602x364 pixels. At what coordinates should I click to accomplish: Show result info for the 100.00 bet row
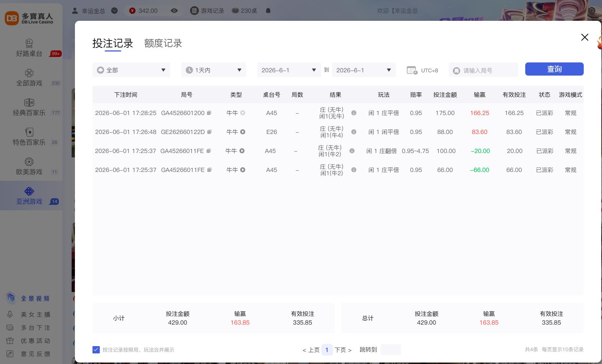click(352, 151)
